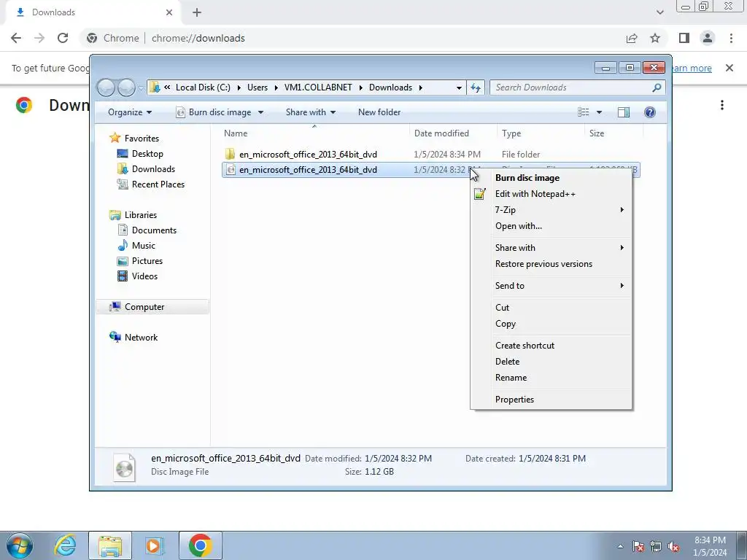Open Properties from context menu

514,400
